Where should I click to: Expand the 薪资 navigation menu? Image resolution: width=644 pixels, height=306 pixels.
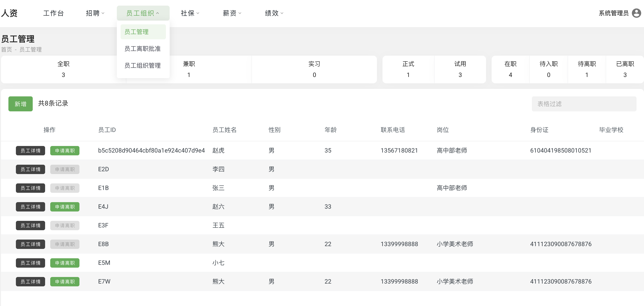(232, 13)
